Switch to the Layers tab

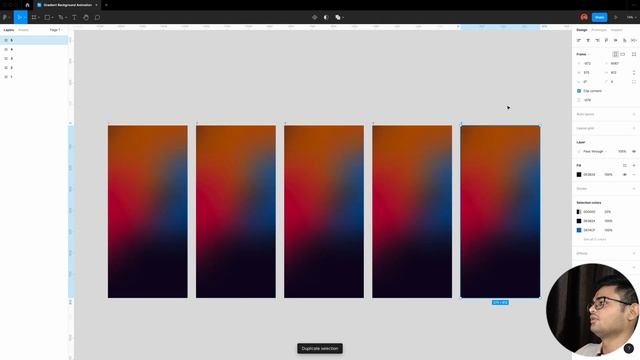[9, 30]
